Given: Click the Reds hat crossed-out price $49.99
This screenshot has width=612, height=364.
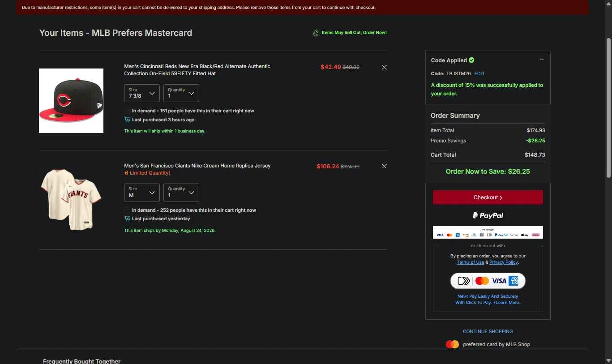Looking at the screenshot, I should pos(351,67).
